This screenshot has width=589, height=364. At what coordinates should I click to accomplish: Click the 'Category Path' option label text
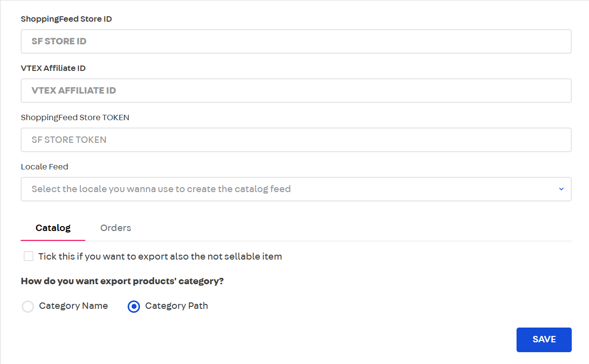pyautogui.click(x=176, y=306)
